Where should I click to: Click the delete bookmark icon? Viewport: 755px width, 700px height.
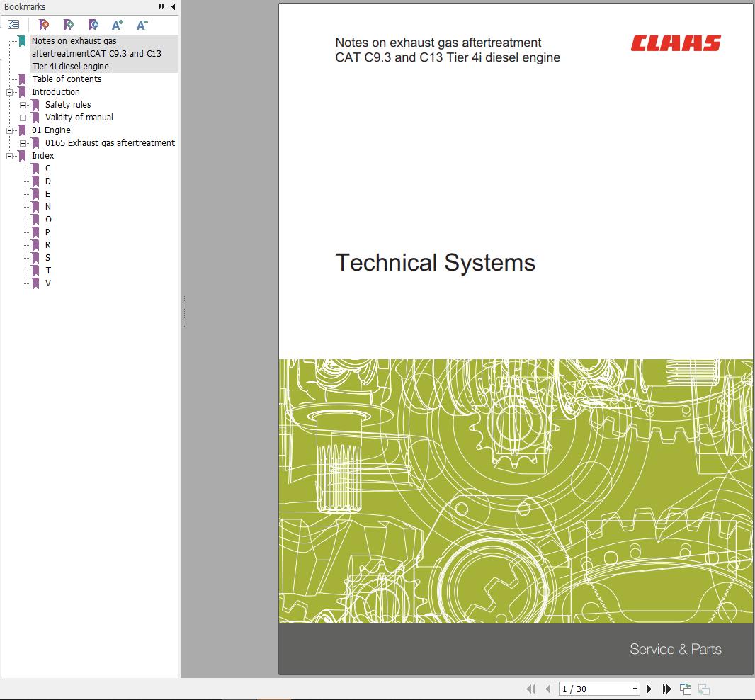pos(44,25)
